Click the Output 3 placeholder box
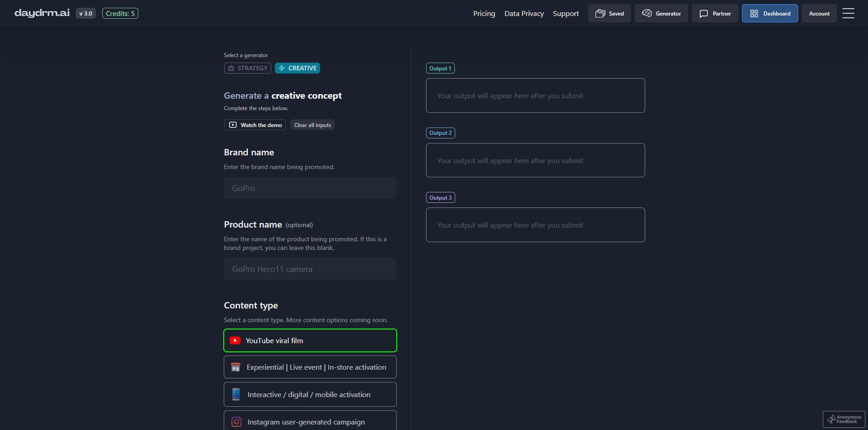868x430 pixels. 535,225
